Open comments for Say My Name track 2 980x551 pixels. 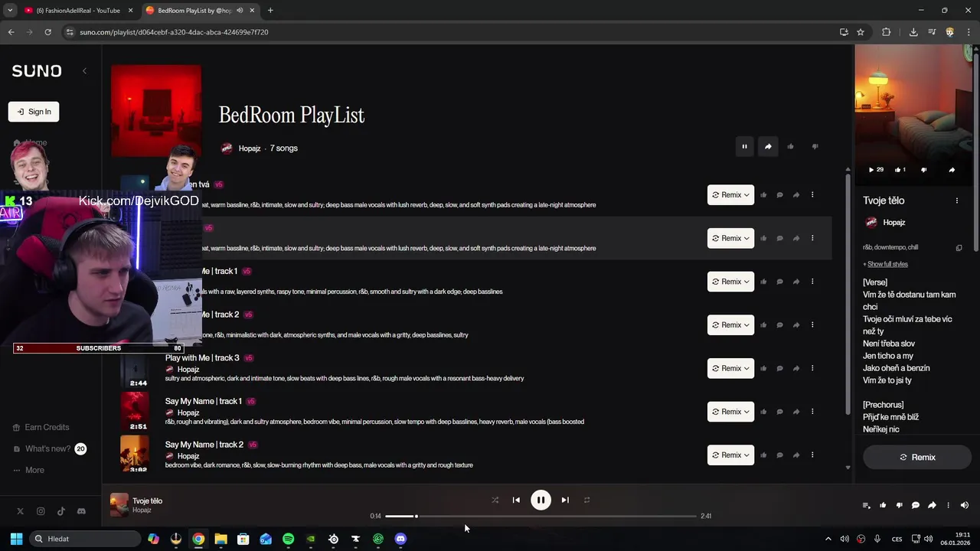click(779, 455)
